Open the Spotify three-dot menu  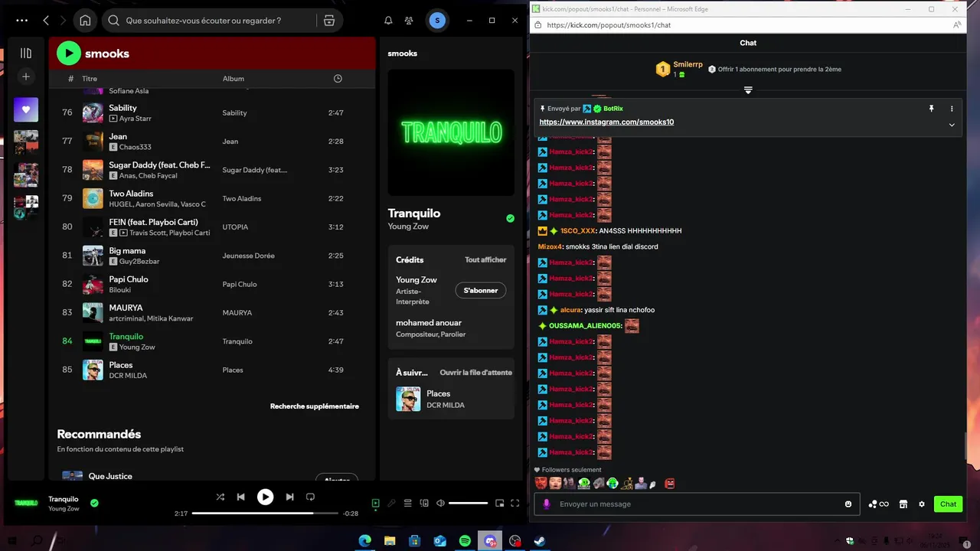(21, 21)
